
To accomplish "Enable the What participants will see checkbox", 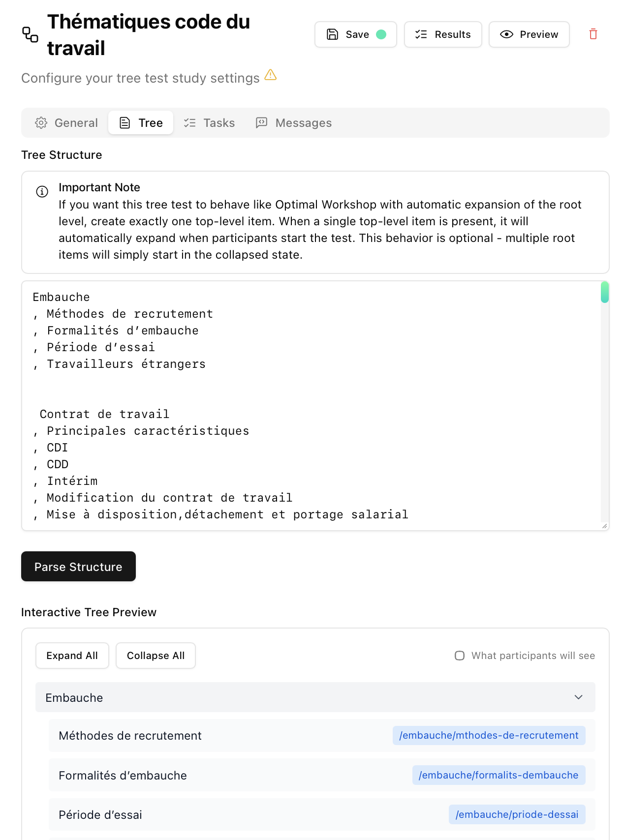I will pyautogui.click(x=460, y=655).
